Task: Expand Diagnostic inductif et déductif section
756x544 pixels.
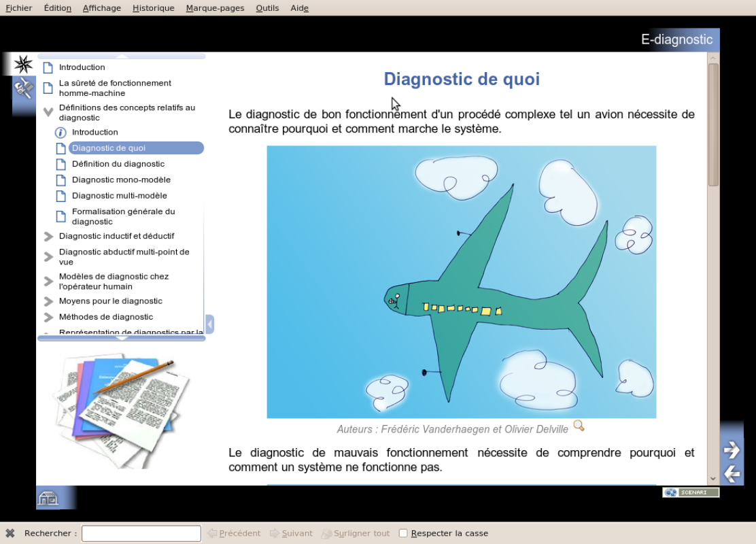Action: (48, 237)
